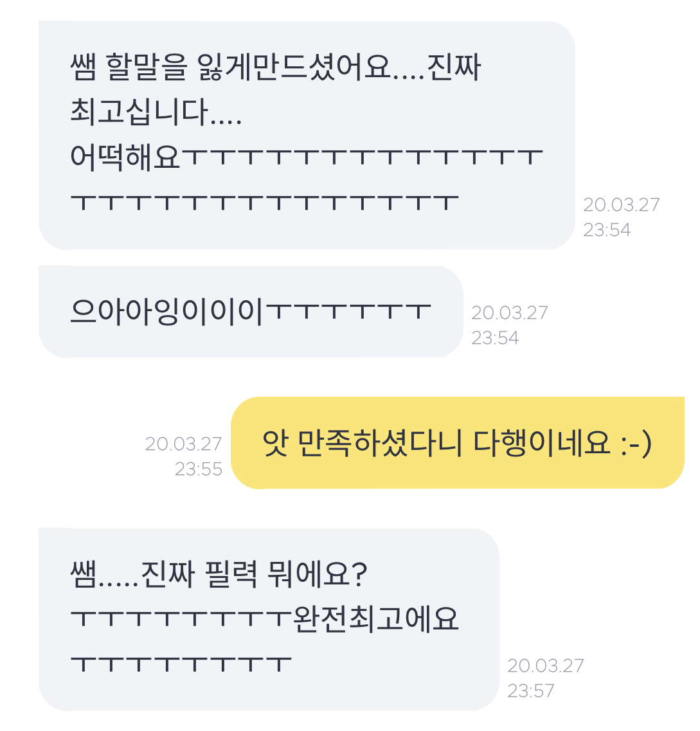This screenshot has width=700, height=731.
Task: Tap the "으아아잉이이이" message bubble
Action: [251, 312]
